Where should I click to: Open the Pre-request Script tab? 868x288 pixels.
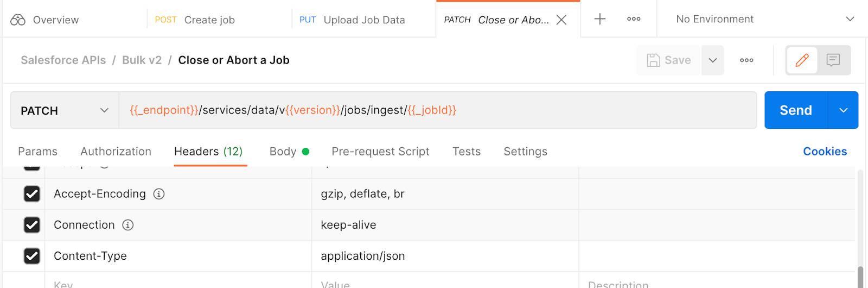click(x=380, y=152)
